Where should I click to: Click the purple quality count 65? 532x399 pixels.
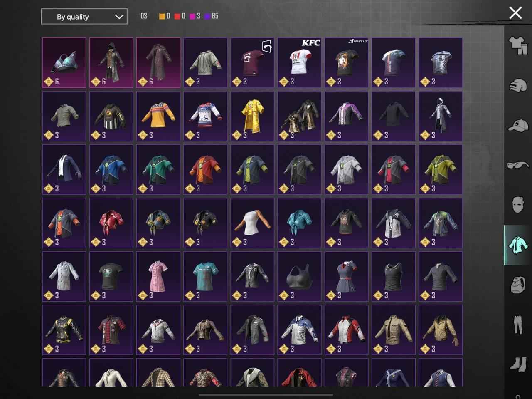pos(211,16)
